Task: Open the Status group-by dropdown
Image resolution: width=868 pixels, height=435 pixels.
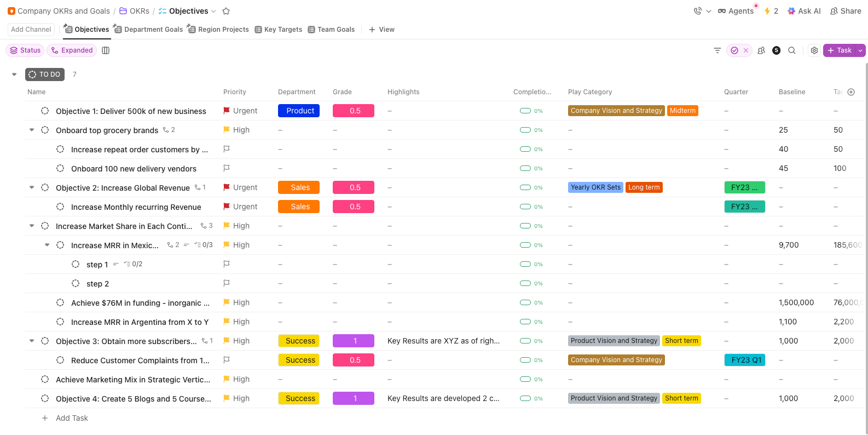Action: click(x=25, y=50)
